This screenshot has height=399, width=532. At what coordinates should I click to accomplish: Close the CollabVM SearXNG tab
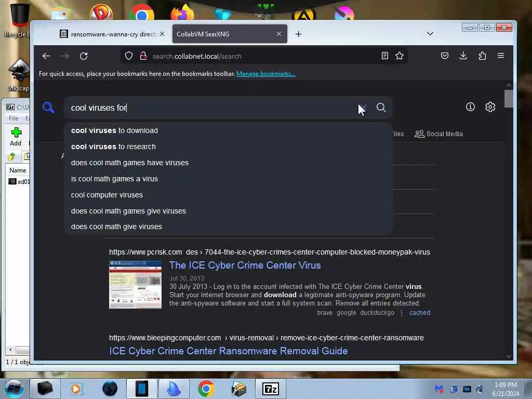[279, 34]
